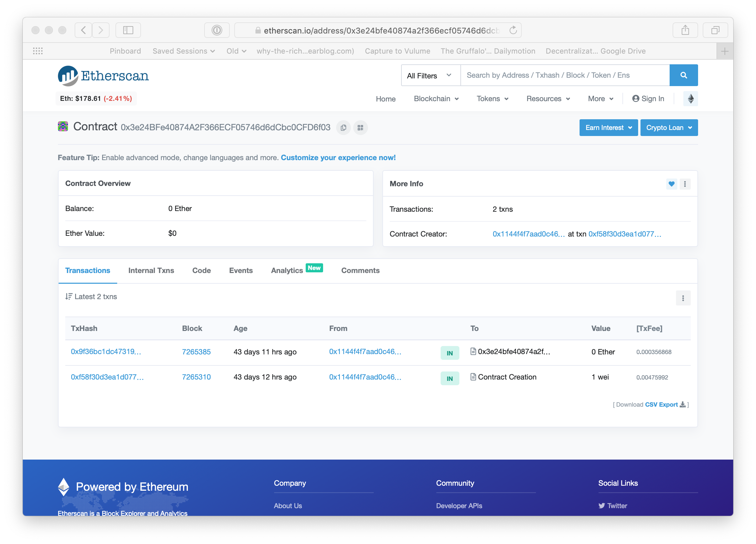Click the sort icon beside Latest 2 txns
This screenshot has height=544, width=756.
[69, 296]
